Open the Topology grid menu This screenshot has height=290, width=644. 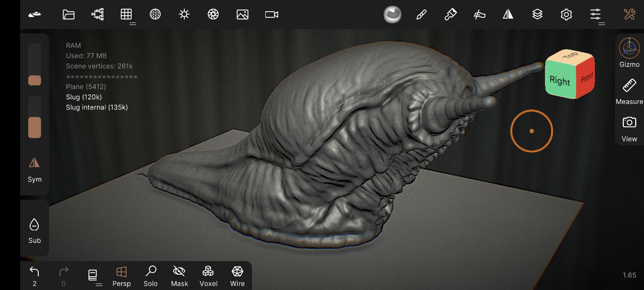126,14
